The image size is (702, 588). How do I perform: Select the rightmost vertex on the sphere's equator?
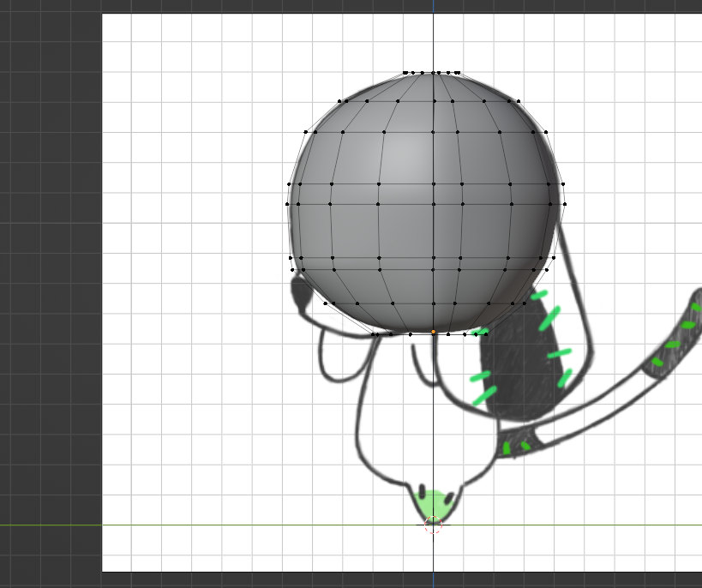(x=565, y=204)
